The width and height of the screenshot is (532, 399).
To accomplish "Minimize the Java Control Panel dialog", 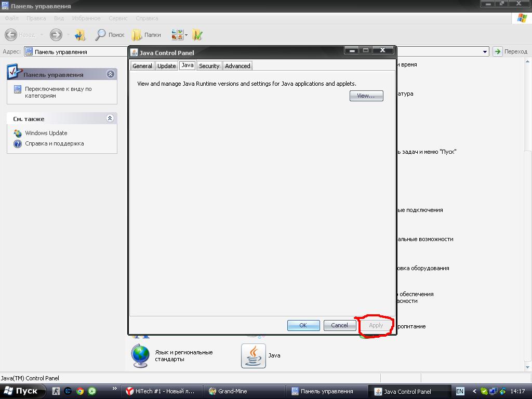I will click(353, 50).
